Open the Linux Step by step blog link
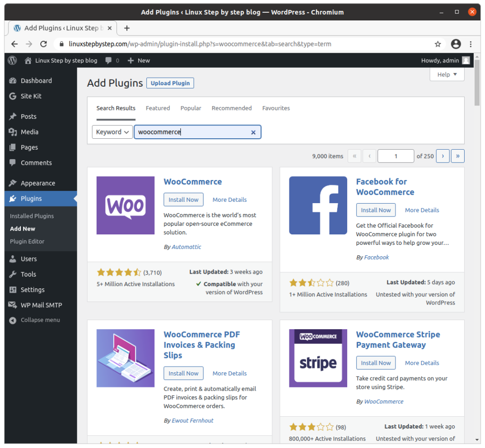This screenshot has height=448, width=485. 66,61
